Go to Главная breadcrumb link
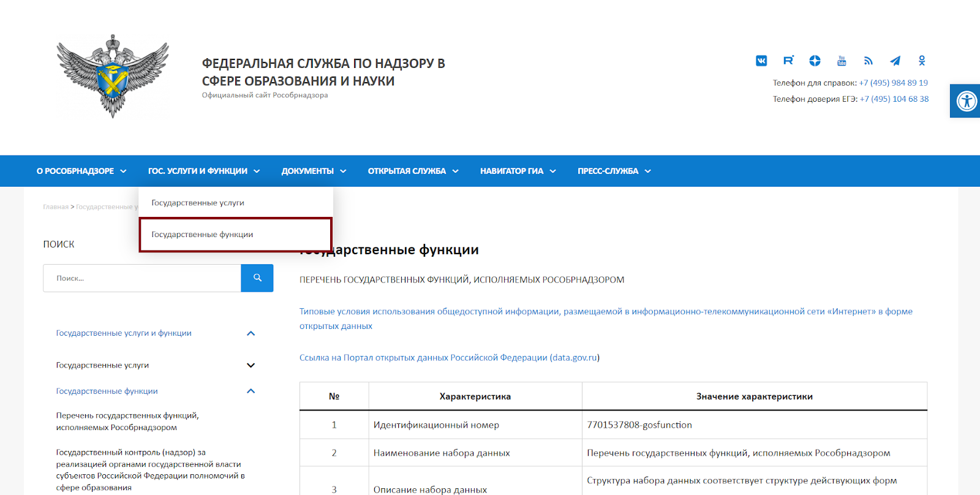The width and height of the screenshot is (980, 495). point(56,207)
